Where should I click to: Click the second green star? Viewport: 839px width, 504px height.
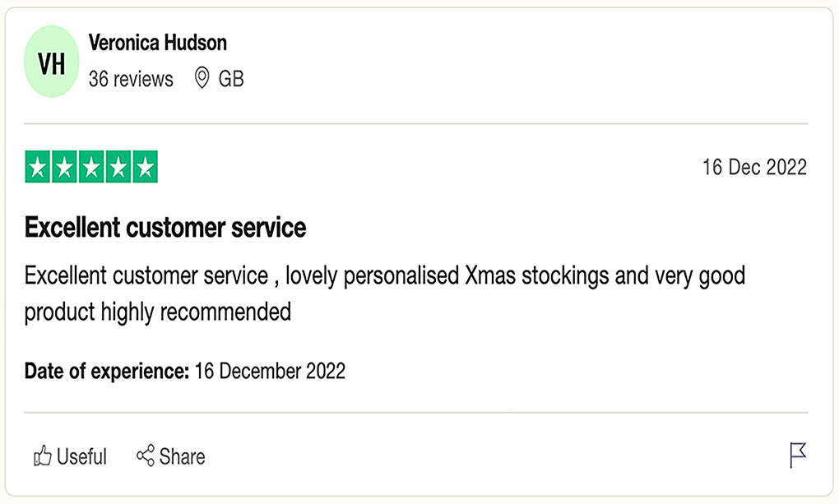64,167
